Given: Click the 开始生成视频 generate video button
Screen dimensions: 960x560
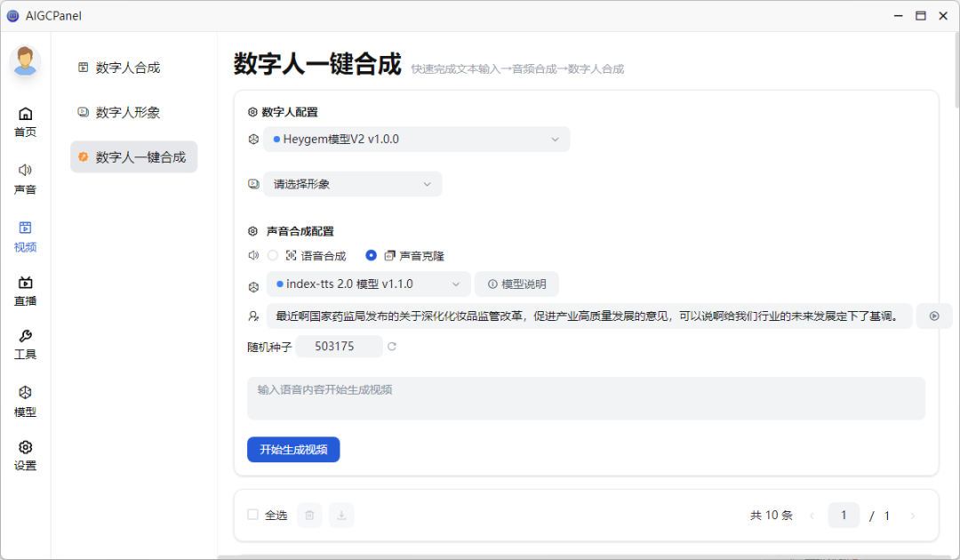Looking at the screenshot, I should pyautogui.click(x=292, y=449).
